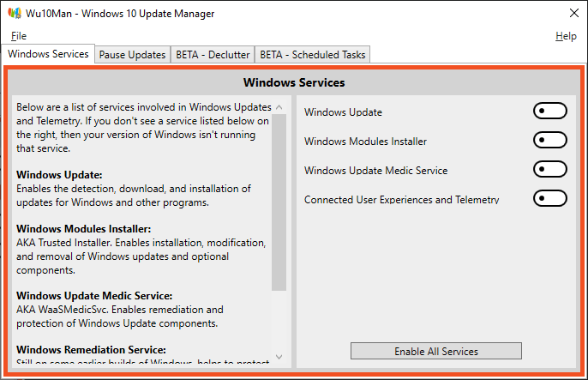Toggle the Windows Modules Installer switch
This screenshot has width=588, height=380.
coord(549,140)
